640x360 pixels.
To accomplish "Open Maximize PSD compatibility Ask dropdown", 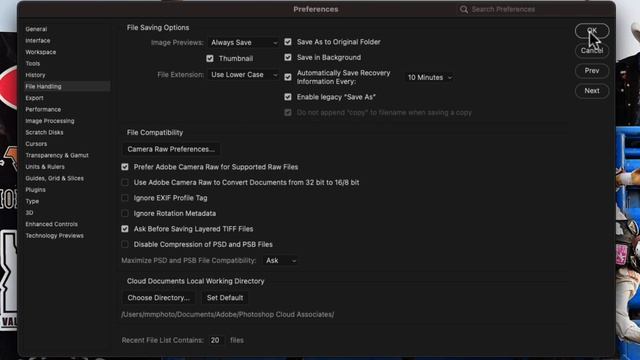I will (280, 260).
